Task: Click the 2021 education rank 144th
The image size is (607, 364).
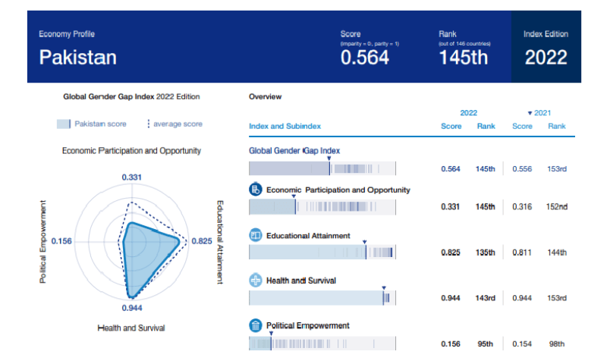Action: 557,253
